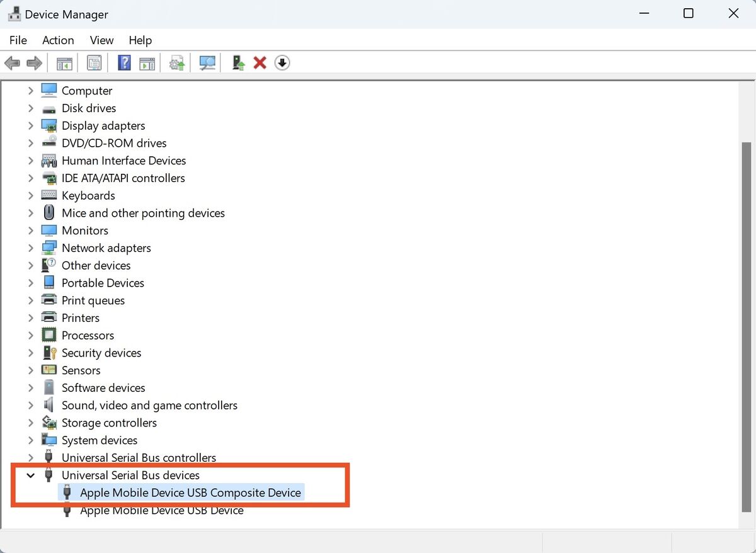Click the Disk drives category icon

49,108
